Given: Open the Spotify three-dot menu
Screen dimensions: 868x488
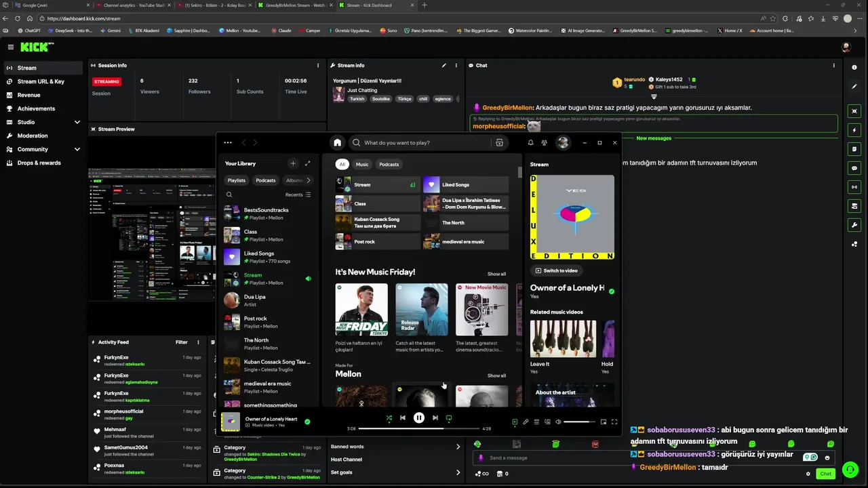Looking at the screenshot, I should click(x=227, y=142).
